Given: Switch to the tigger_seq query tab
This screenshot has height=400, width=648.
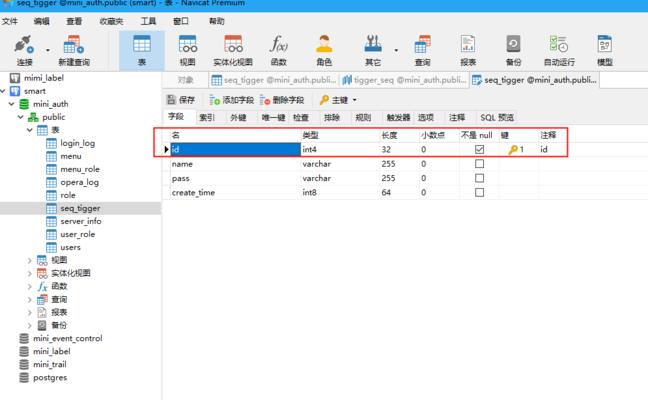Looking at the screenshot, I should click(405, 80).
